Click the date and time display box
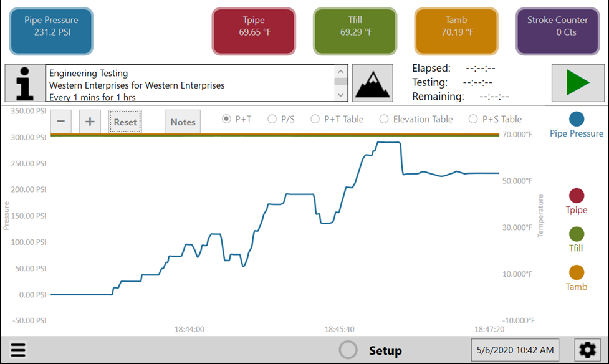This screenshot has width=609, height=364. pos(514,350)
